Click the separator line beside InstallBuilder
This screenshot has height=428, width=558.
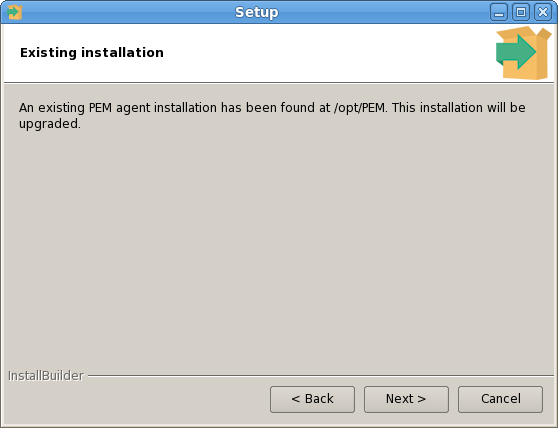point(321,375)
